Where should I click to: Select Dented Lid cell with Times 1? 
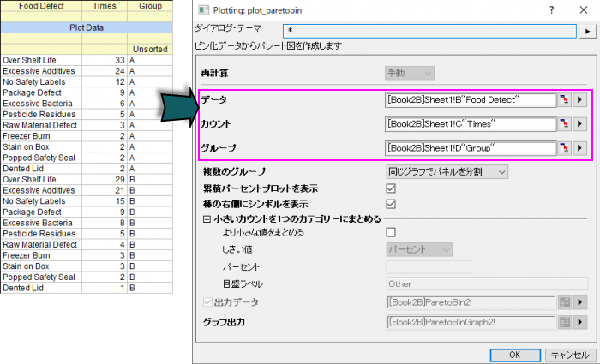pyautogui.click(x=41, y=288)
